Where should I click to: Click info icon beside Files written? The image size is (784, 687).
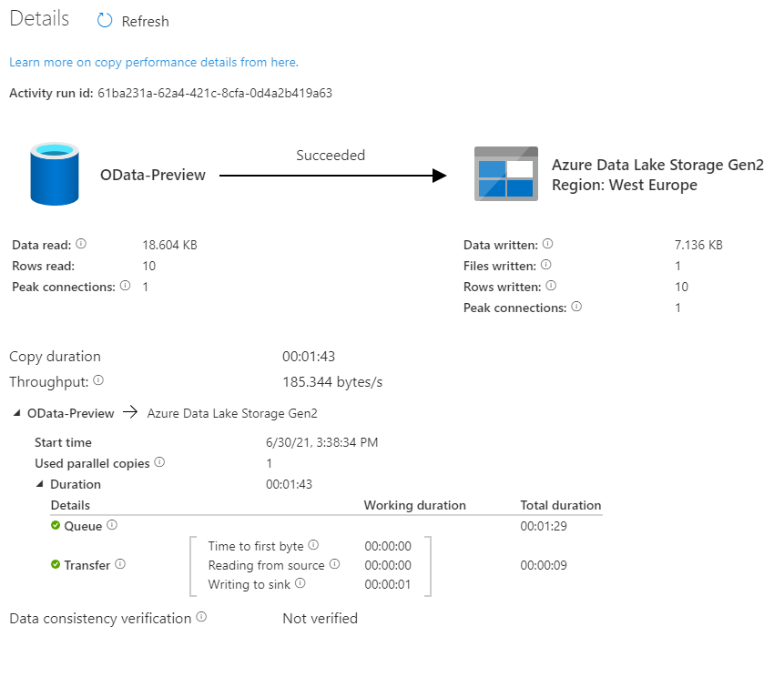tap(546, 265)
